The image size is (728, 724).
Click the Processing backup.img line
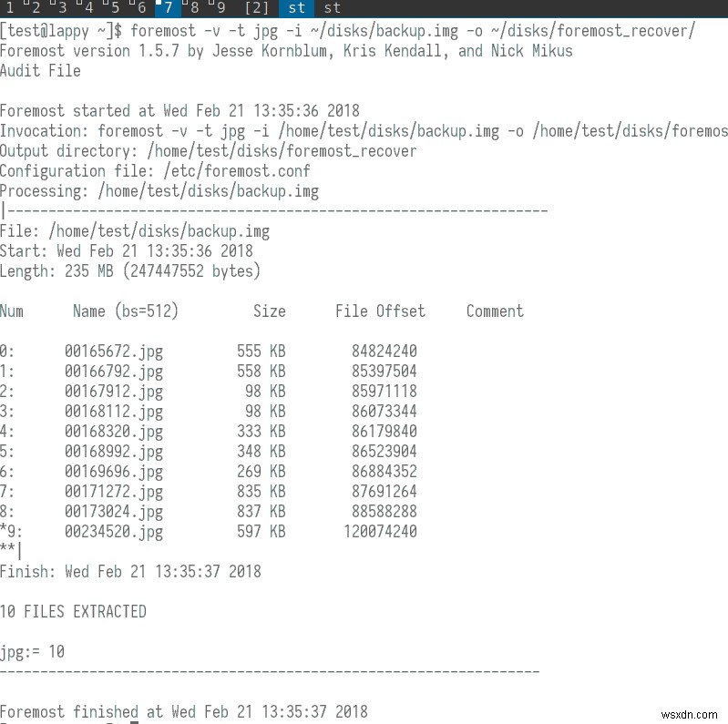(159, 190)
